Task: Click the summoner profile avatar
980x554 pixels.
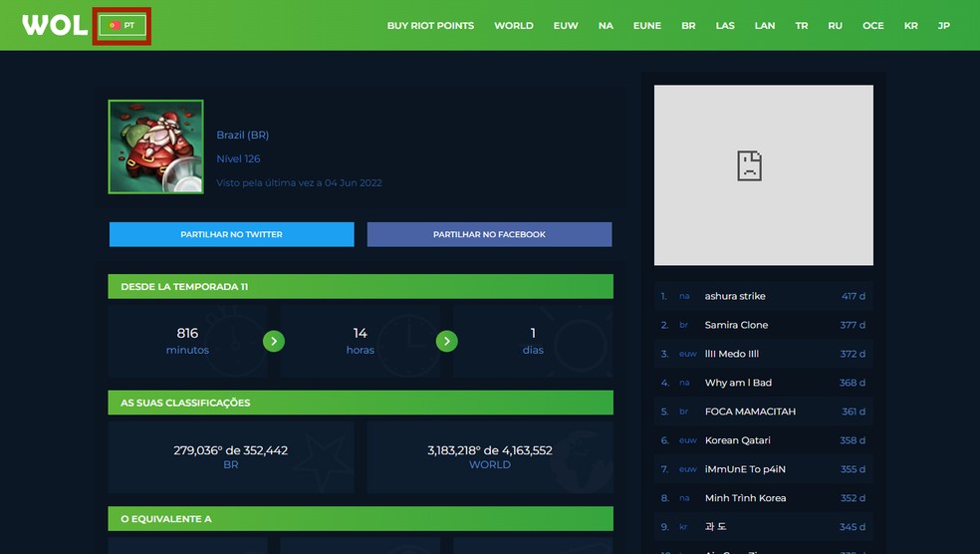Action: 155,146
